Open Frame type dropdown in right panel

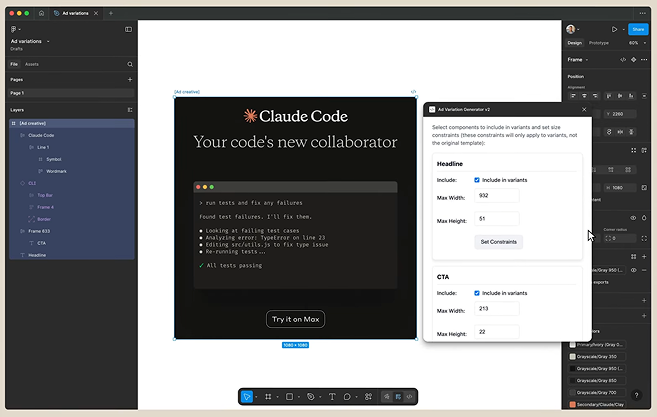tap(587, 60)
